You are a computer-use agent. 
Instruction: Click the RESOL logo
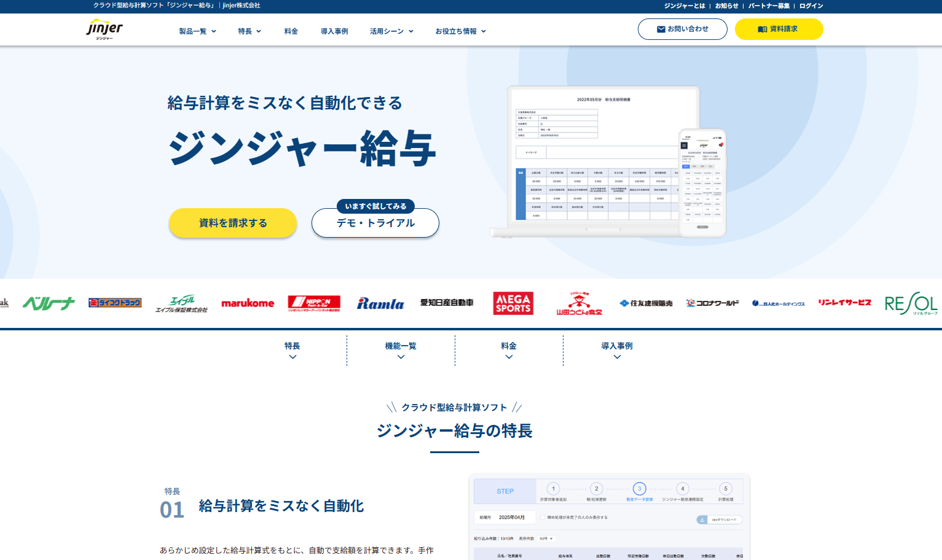(911, 303)
